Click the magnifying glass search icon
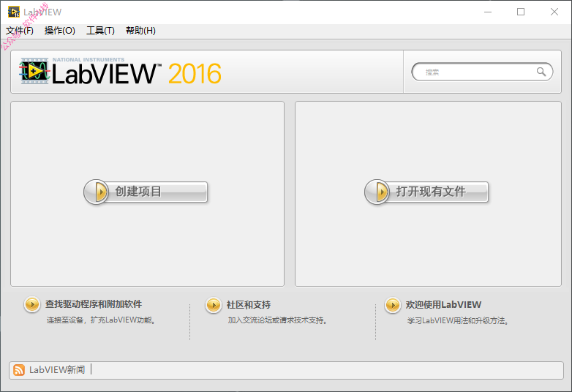The width and height of the screenshot is (572, 392). click(541, 72)
